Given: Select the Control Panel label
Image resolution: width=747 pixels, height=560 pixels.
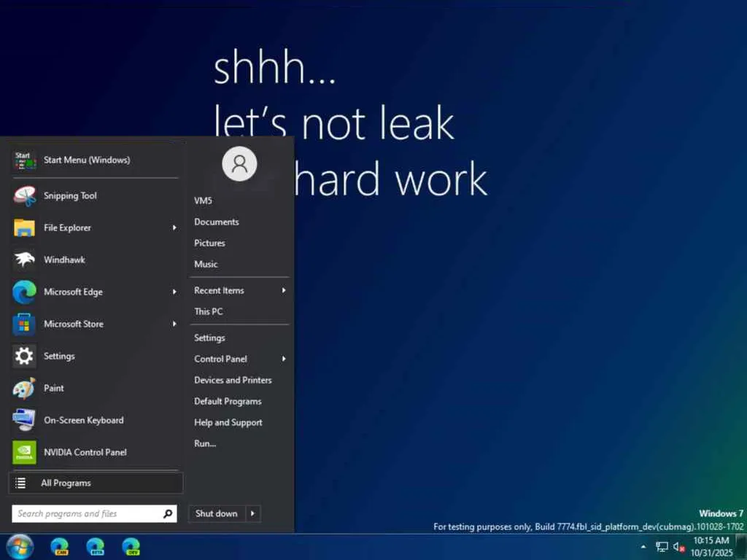Looking at the screenshot, I should [220, 359].
